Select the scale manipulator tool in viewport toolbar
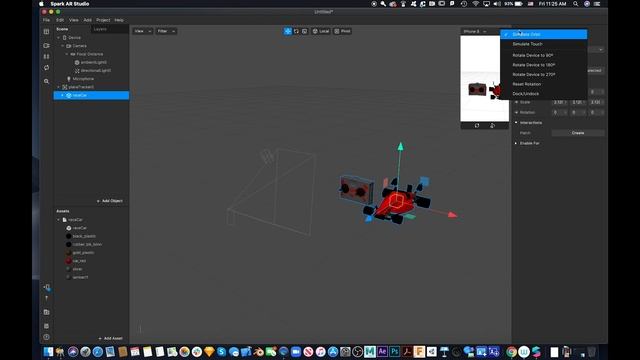Screen dimensions: 640x360 304,31
